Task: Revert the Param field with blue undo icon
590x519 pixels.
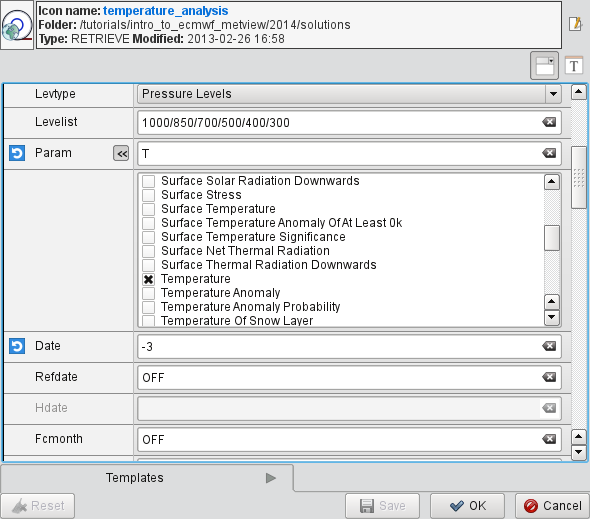Action: pyautogui.click(x=17, y=153)
